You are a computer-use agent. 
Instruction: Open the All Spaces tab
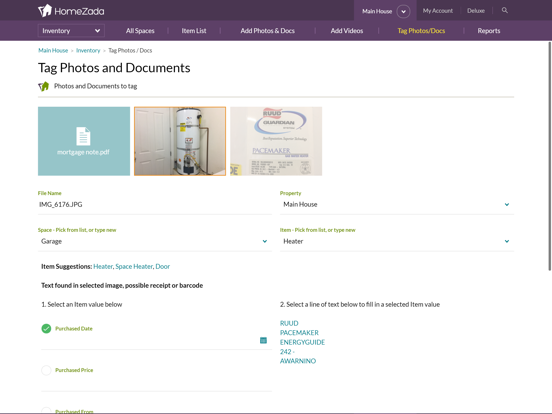click(140, 31)
